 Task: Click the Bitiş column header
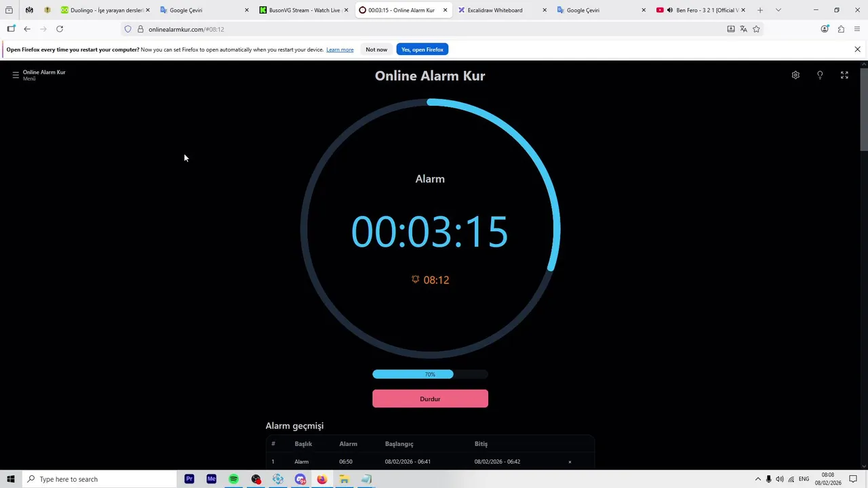[x=481, y=444]
